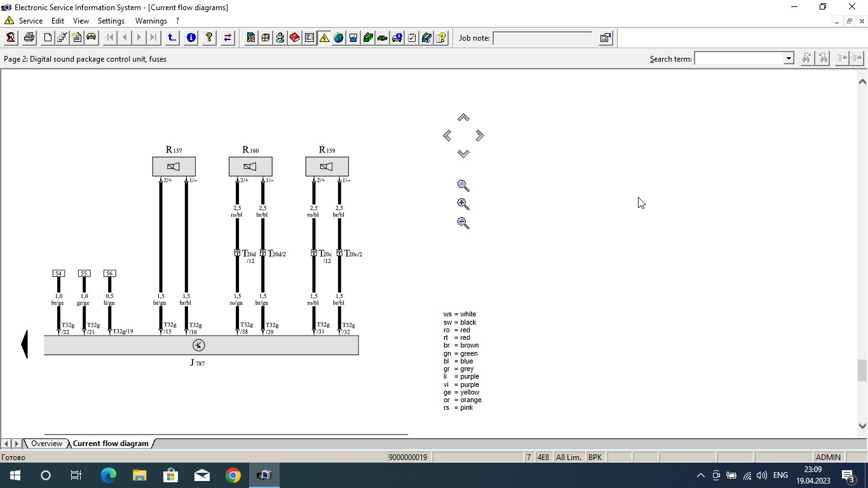Image resolution: width=868 pixels, height=488 pixels.
Task: Pan diagram right with the right chevron
Action: click(x=480, y=135)
